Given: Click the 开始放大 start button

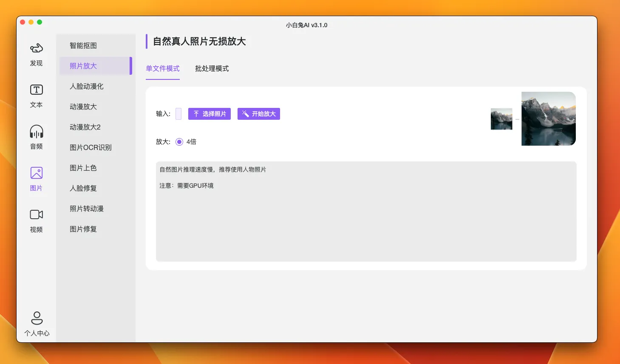Looking at the screenshot, I should click(259, 114).
